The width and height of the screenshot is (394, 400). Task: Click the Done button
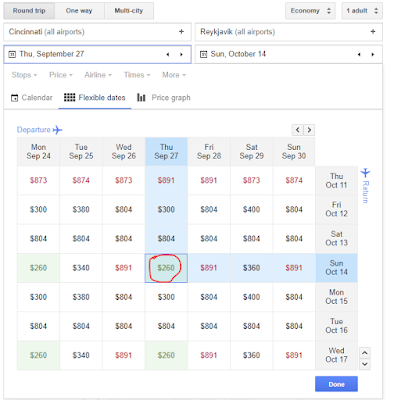tap(336, 384)
